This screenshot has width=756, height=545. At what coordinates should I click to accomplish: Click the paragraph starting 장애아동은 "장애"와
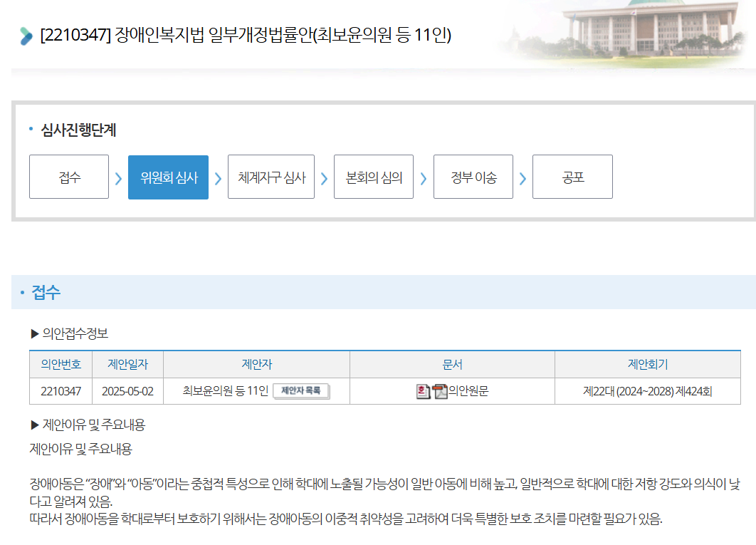click(x=384, y=492)
